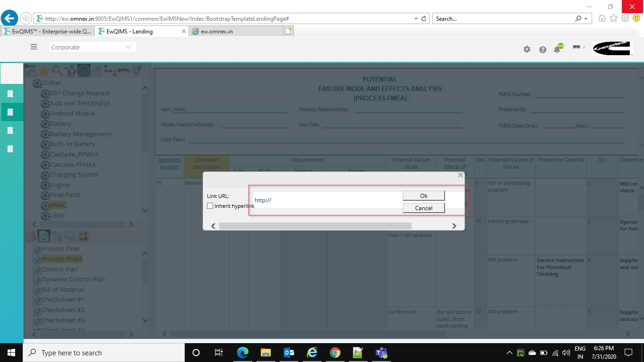The height and width of the screenshot is (362, 644).
Task: Open the address bar dropdown arrow
Action: point(416,19)
